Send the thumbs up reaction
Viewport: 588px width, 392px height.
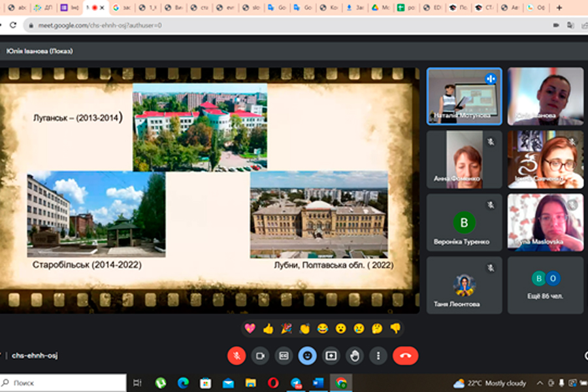coord(268,328)
